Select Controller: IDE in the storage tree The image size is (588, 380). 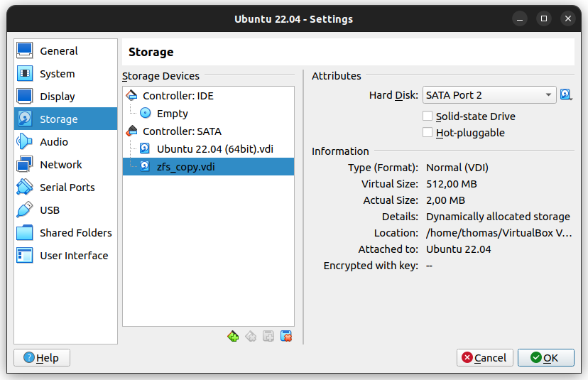click(x=178, y=96)
